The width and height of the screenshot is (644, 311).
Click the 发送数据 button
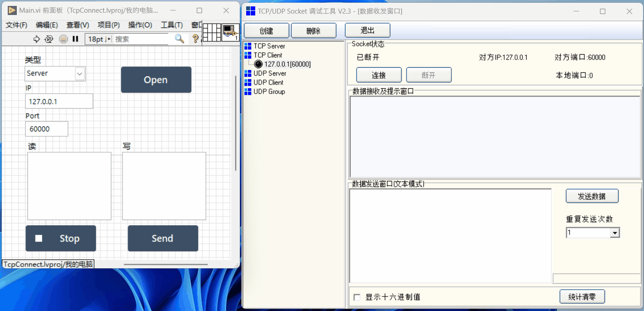(x=592, y=196)
